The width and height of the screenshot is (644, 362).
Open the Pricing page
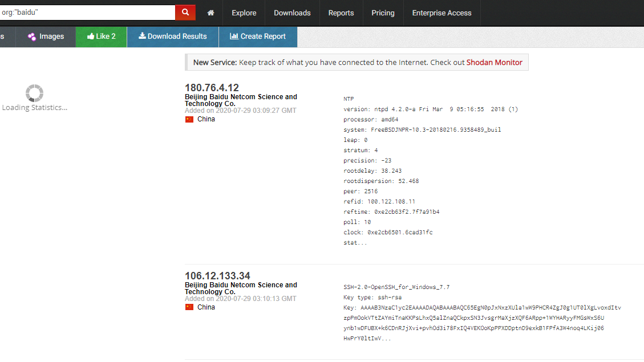[x=383, y=13]
